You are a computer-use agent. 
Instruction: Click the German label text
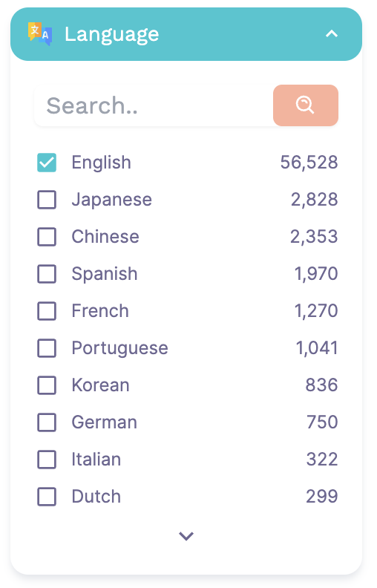click(104, 422)
